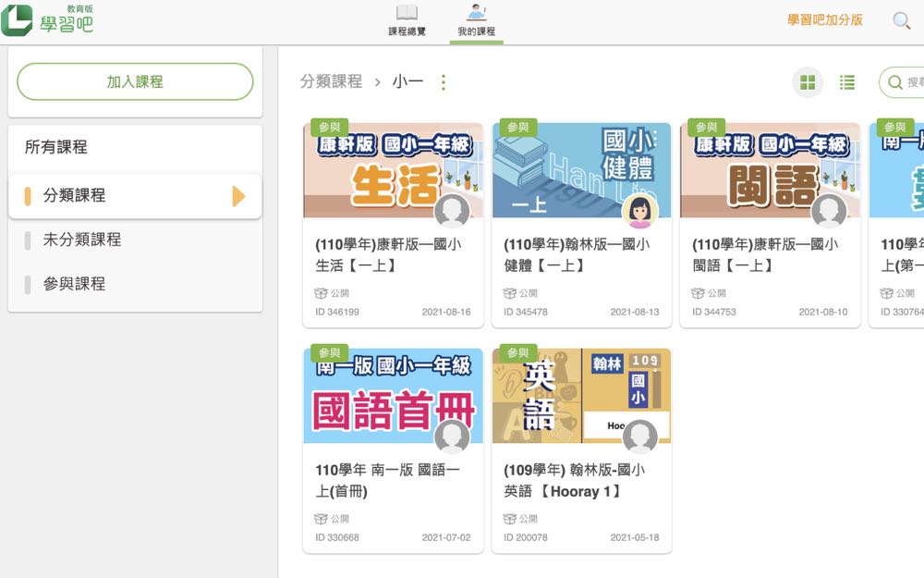Screen dimensions: 924x578
Task: Click avatar icon on 康軒版 閩語 card
Action: click(829, 211)
